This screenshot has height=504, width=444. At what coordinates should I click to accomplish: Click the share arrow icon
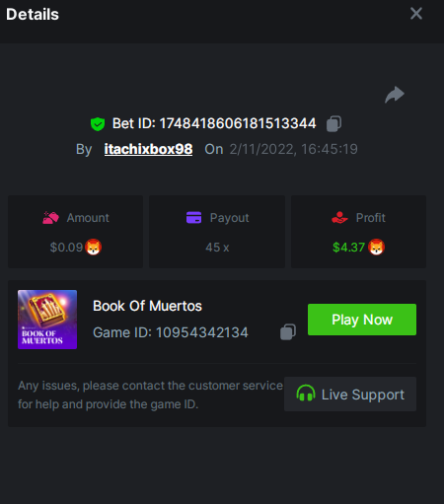point(395,95)
